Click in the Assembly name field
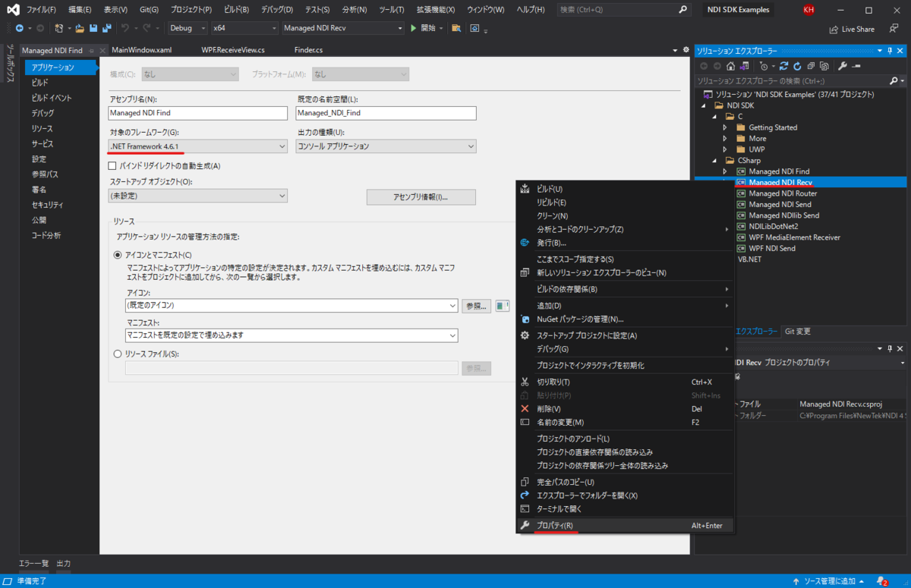Screen dimensions: 911x588 click(199, 113)
